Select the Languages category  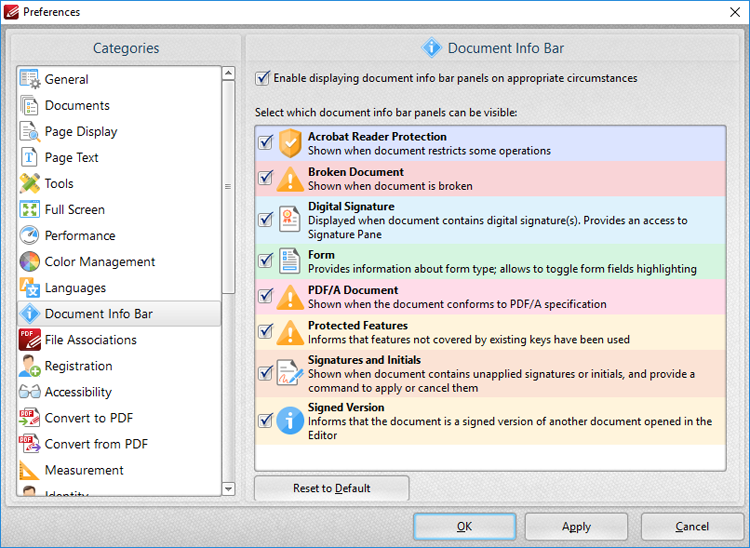[x=119, y=288]
